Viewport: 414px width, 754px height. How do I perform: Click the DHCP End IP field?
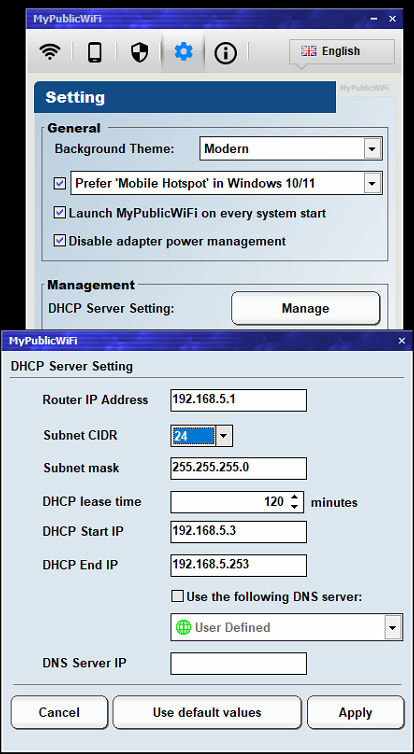click(x=238, y=565)
